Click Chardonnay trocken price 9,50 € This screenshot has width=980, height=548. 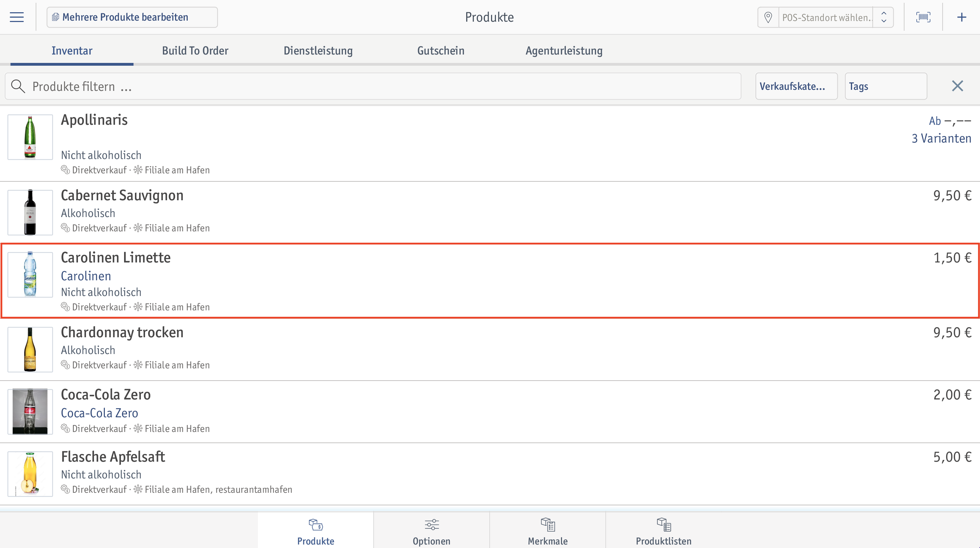(x=952, y=333)
